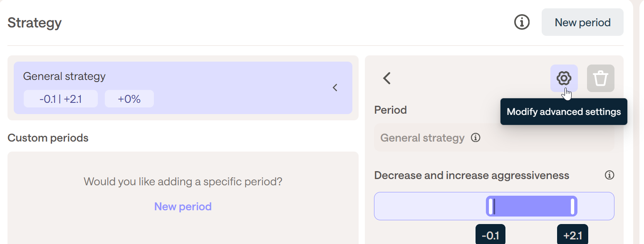Click the purple New period link
644x244 pixels.
click(x=183, y=207)
